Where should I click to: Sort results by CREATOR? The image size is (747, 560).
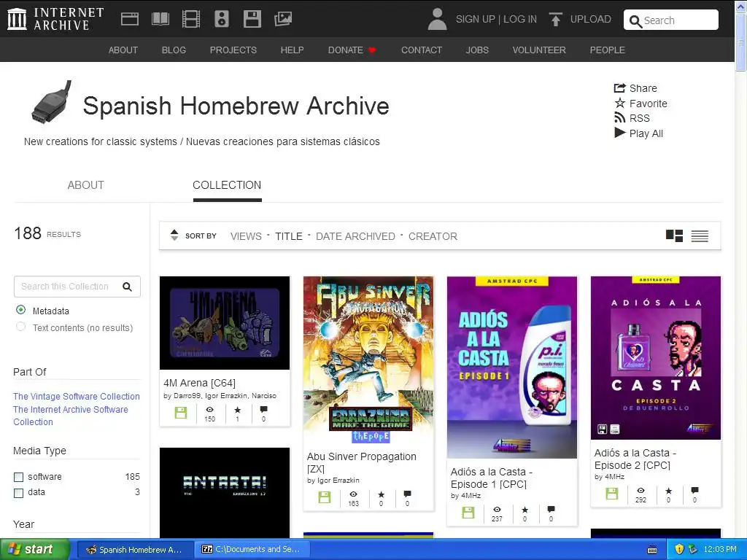click(x=433, y=236)
